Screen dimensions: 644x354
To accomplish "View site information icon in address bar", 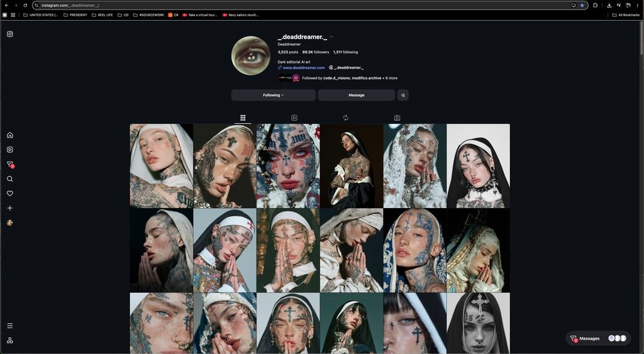I will 36,5.
